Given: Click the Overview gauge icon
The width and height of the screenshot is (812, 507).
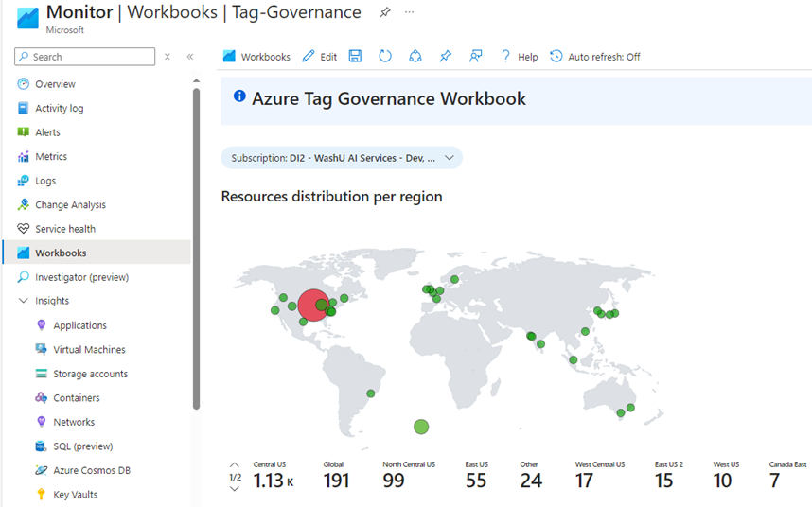Looking at the screenshot, I should coord(24,84).
